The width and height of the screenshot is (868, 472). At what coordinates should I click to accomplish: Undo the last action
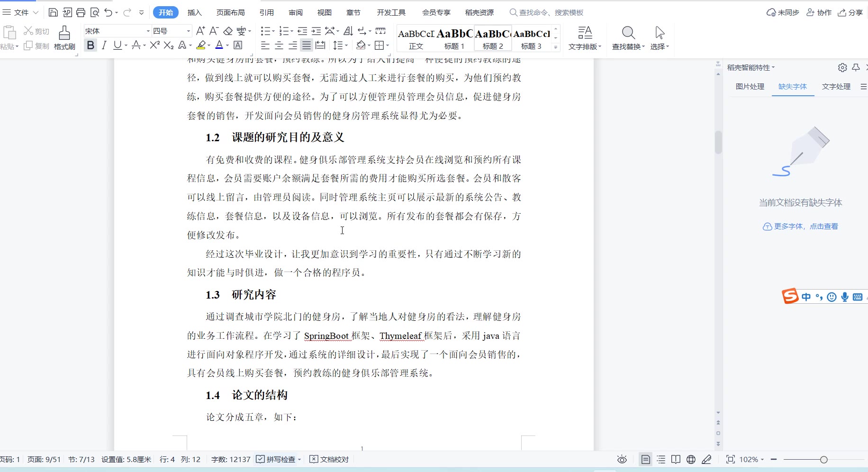click(x=108, y=13)
